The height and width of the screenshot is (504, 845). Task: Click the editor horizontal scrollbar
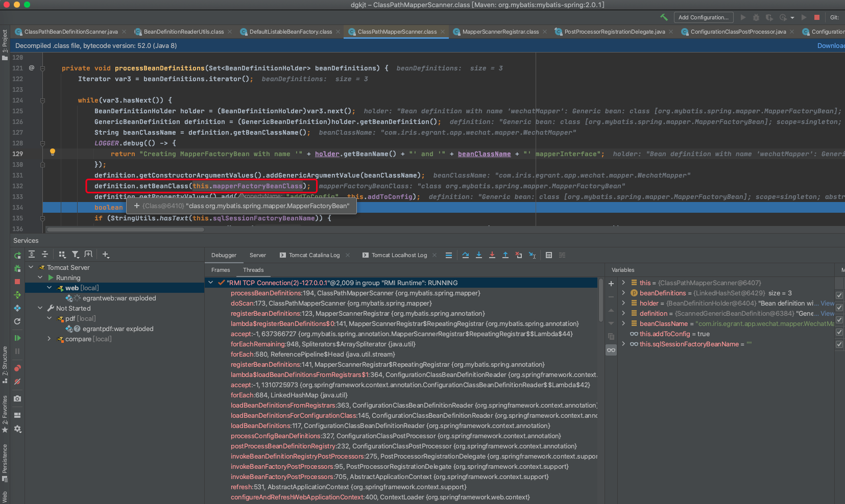[125, 230]
